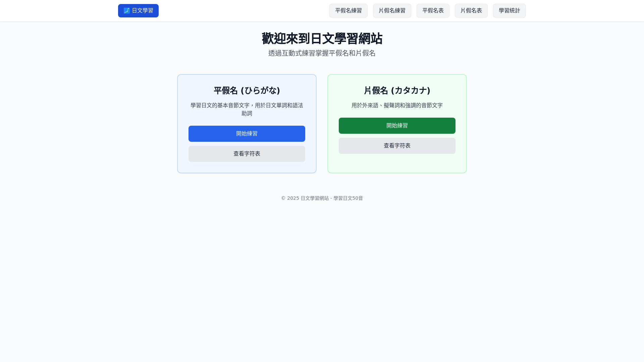The width and height of the screenshot is (644, 362).
Task: Click the heading 歡迎來到日文學習網站
Action: (x=322, y=39)
